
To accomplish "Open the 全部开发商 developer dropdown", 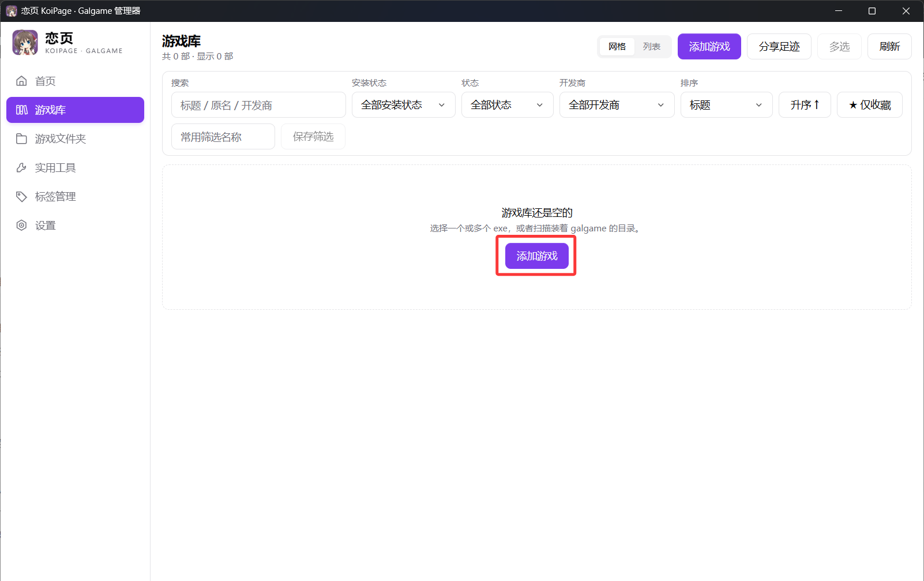I will [617, 105].
